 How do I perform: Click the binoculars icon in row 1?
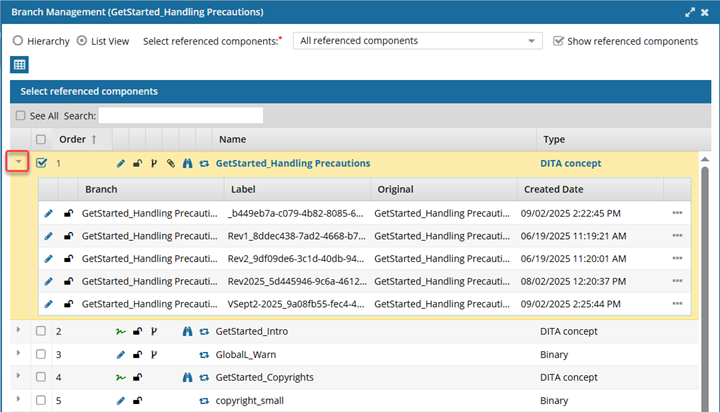tap(187, 163)
